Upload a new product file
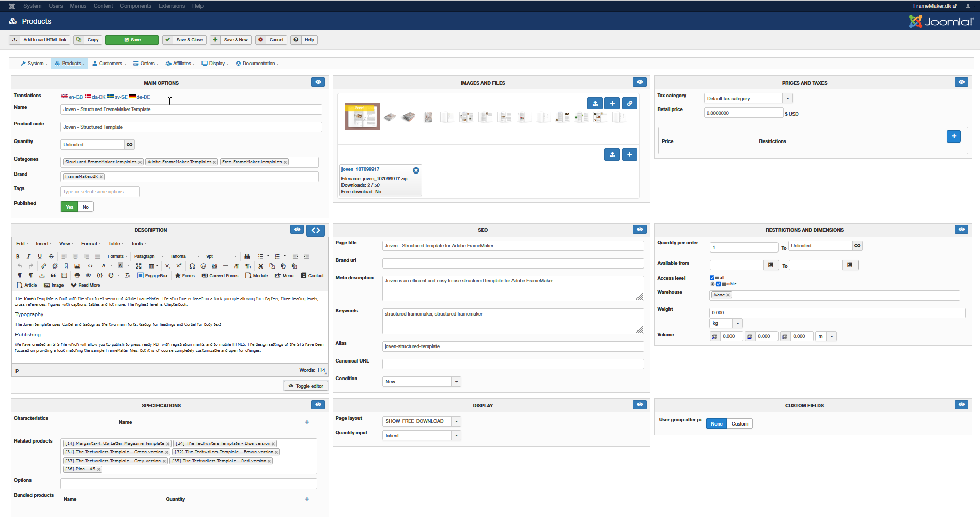980x520 pixels. 612,154
